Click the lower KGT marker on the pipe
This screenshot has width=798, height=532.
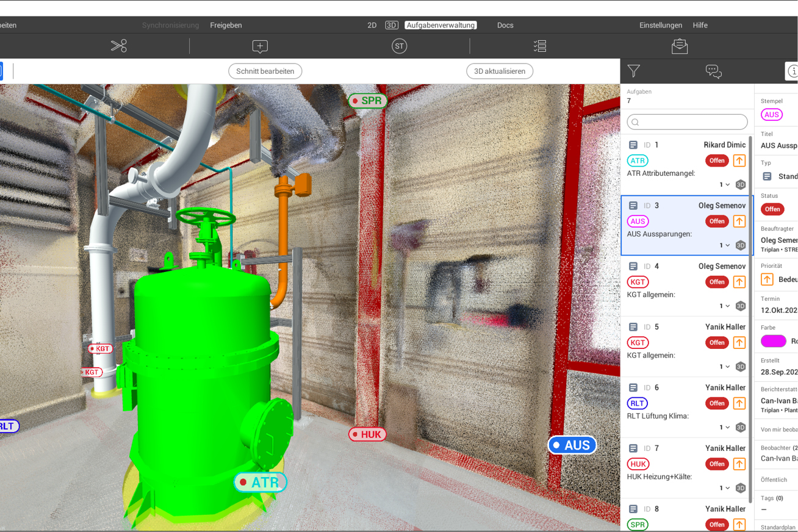point(92,372)
